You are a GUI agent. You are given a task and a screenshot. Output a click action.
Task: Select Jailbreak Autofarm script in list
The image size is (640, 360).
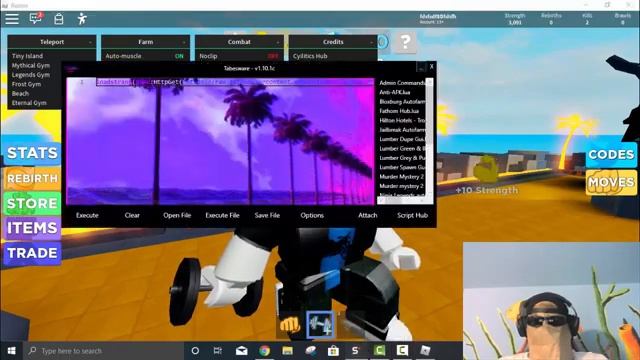click(x=402, y=130)
